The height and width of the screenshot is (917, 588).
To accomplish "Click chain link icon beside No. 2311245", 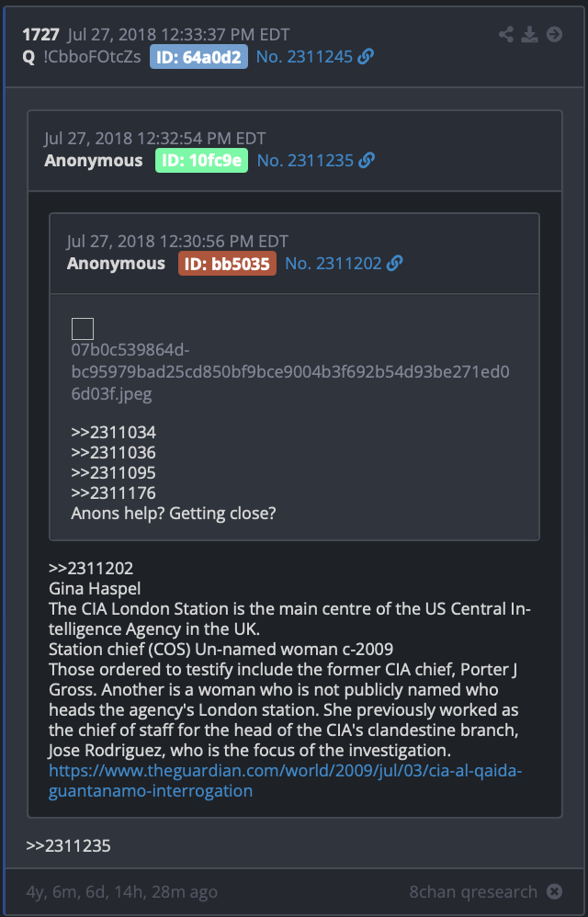I will click(x=366, y=57).
